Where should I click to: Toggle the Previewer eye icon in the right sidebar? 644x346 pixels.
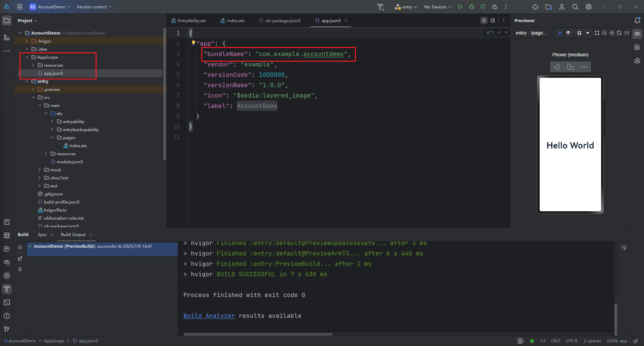[x=637, y=34]
